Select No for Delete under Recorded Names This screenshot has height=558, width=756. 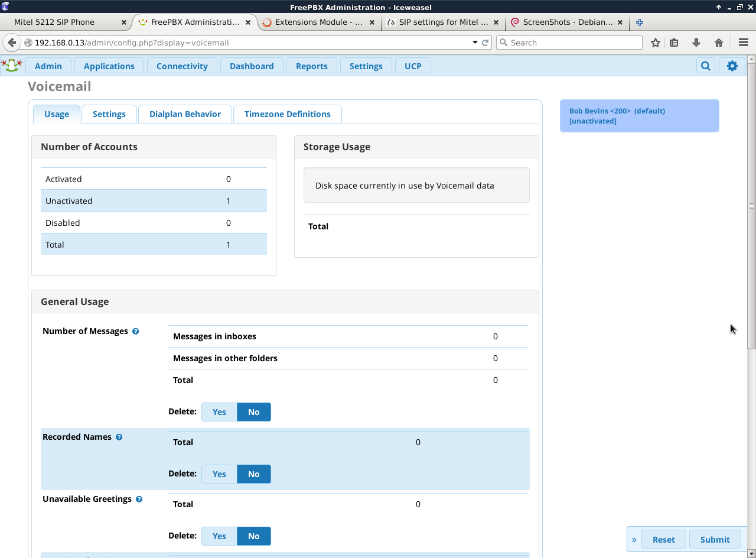(254, 474)
